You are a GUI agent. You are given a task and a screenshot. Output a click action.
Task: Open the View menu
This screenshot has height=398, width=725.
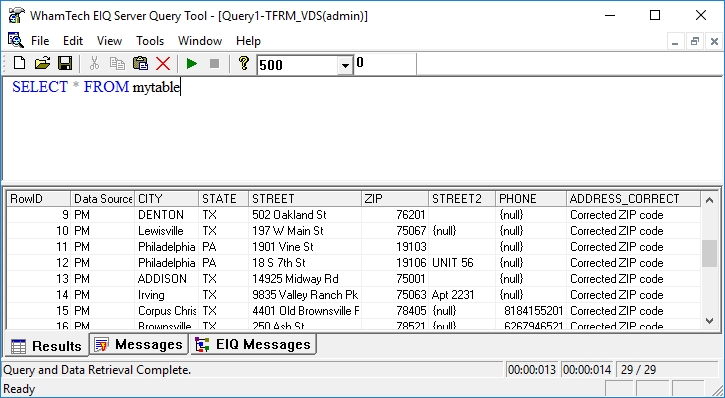click(110, 41)
